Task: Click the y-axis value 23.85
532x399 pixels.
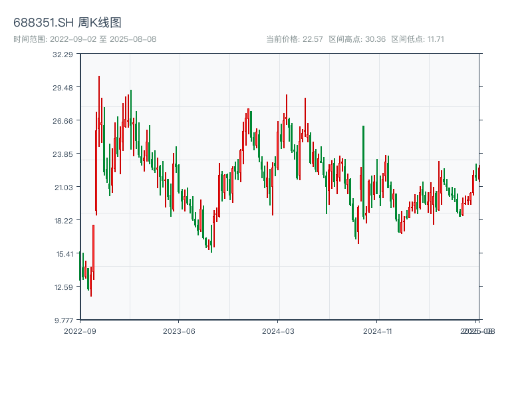Action: click(63, 154)
